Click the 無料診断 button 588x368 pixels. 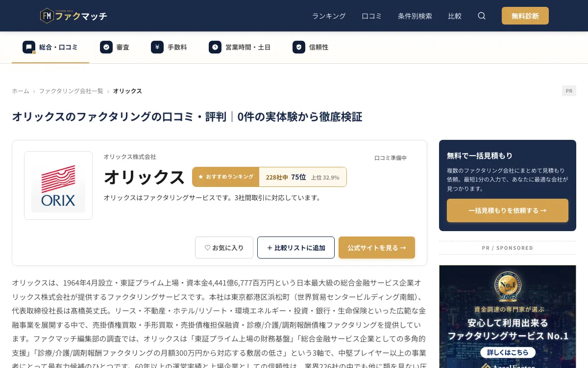coord(525,16)
